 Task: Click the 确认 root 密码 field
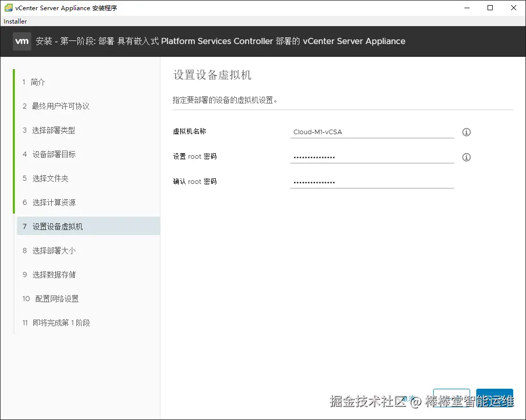coord(372,182)
